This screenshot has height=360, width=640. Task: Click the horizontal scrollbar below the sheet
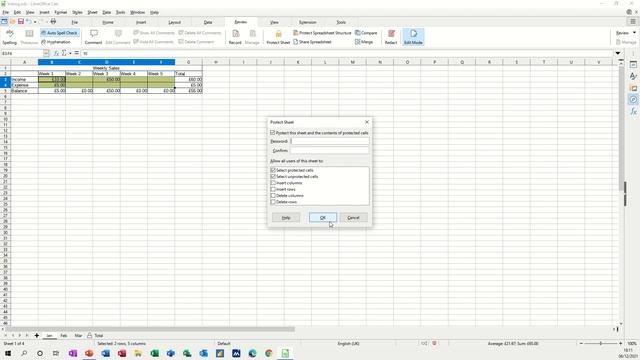(150, 329)
